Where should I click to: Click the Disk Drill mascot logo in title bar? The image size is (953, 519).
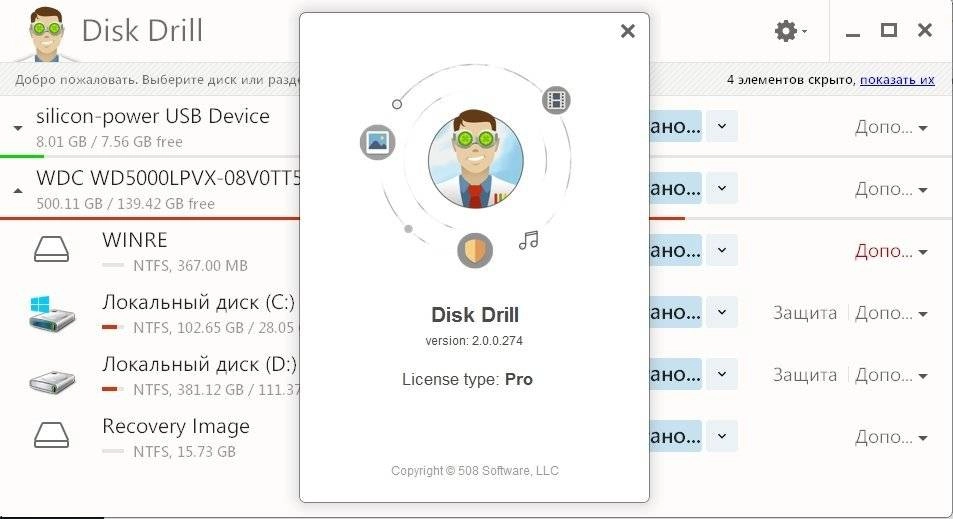[46, 33]
